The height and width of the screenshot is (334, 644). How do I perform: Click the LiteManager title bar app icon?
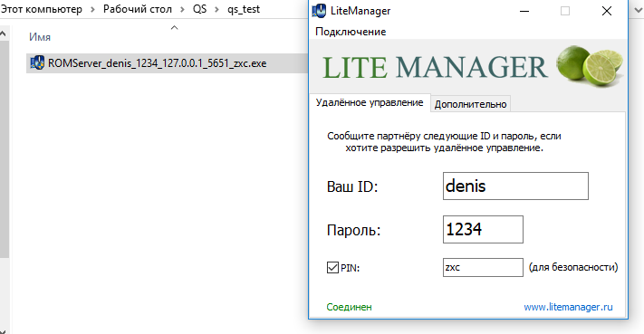[319, 11]
